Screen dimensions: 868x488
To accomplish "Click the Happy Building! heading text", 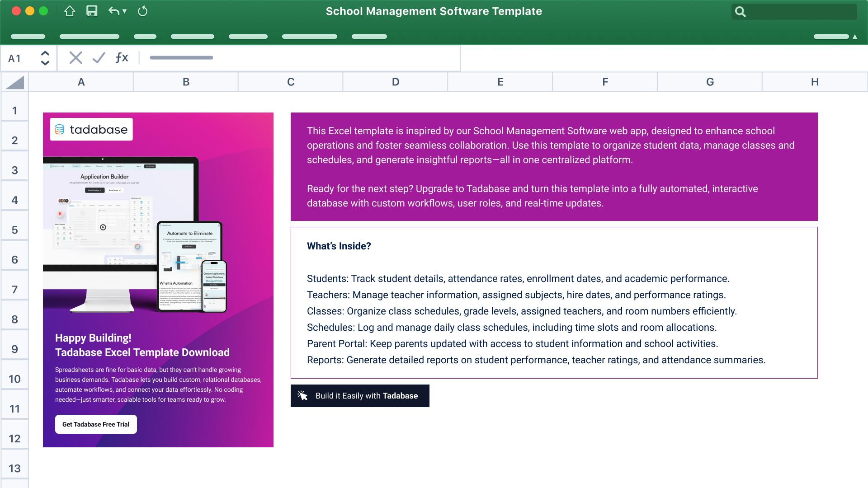I will tap(93, 338).
